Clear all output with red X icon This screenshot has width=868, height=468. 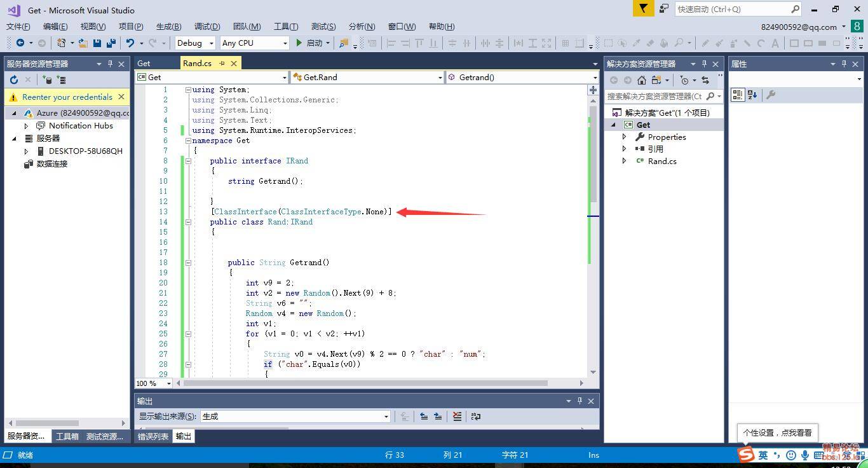point(457,416)
